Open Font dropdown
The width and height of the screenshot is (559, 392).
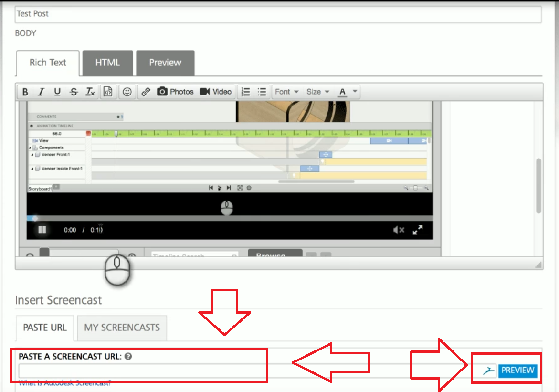pos(286,92)
